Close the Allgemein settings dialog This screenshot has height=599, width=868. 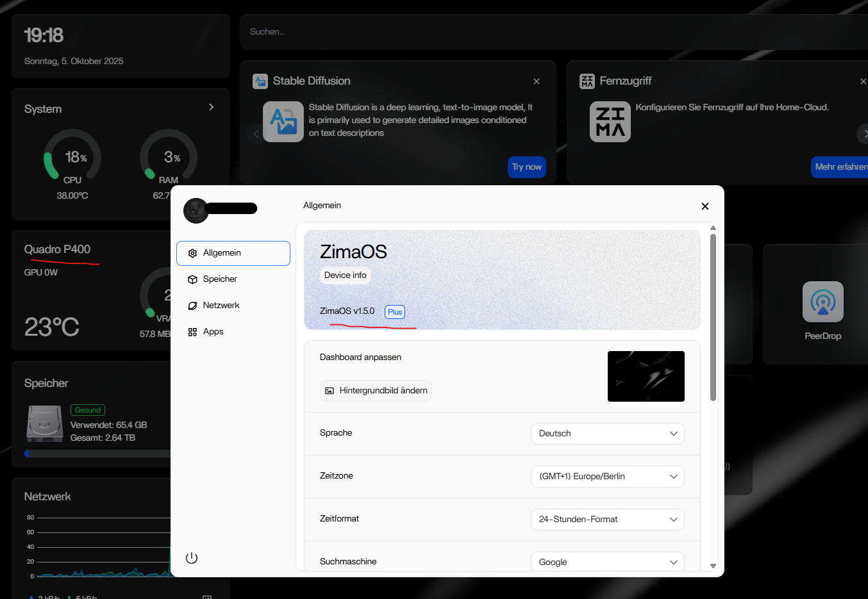pos(705,206)
